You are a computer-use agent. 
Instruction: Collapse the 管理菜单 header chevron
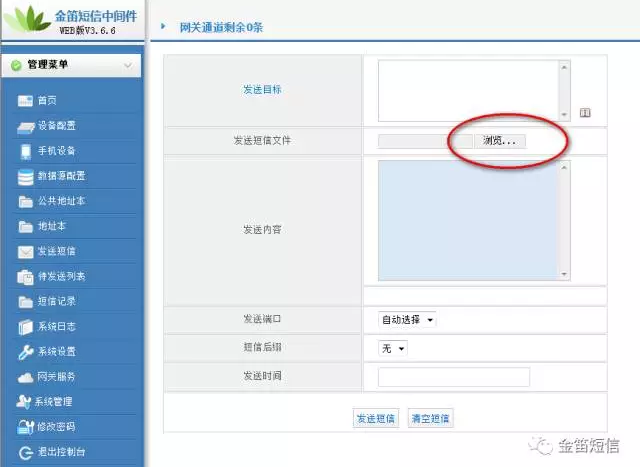click(127, 66)
